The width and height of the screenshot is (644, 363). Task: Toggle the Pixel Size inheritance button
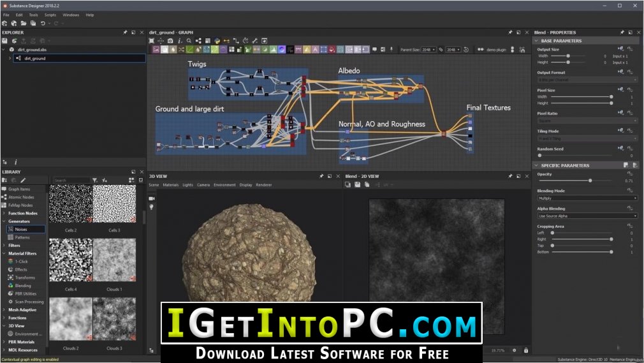click(620, 89)
